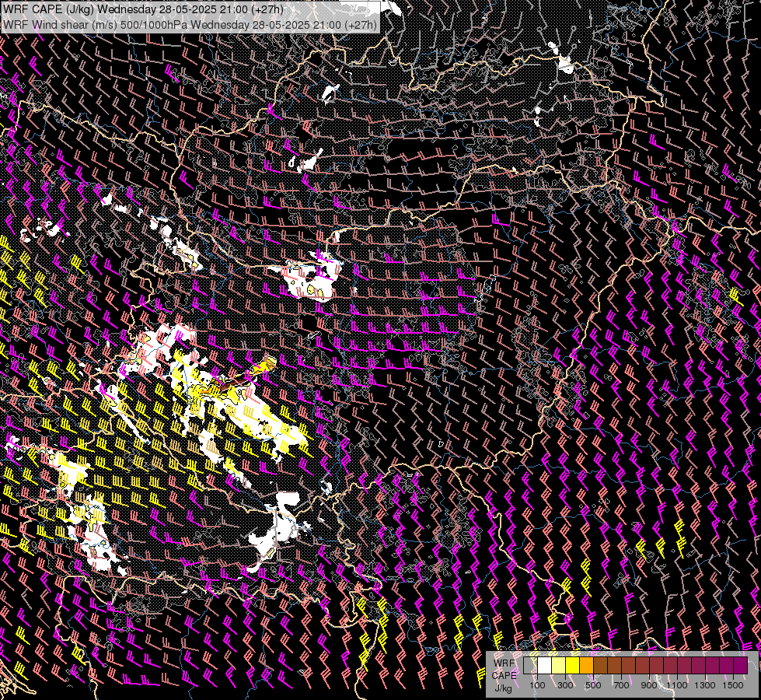
Task: Click the bright yellow legend swatch
Action: (573, 665)
